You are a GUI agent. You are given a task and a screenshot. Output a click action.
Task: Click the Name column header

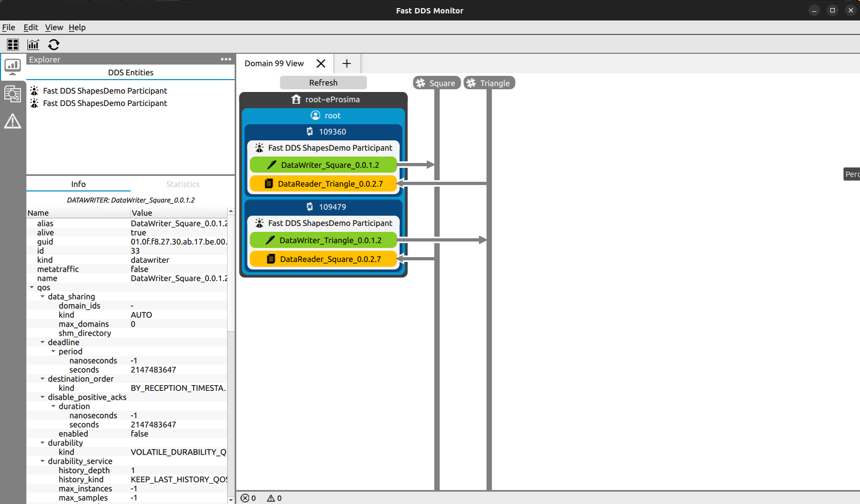coord(79,213)
